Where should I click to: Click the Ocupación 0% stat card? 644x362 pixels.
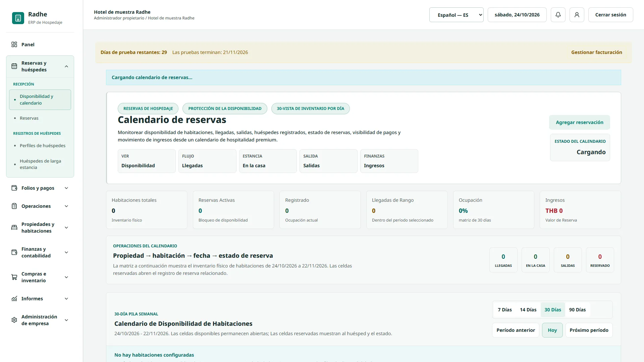click(494, 210)
